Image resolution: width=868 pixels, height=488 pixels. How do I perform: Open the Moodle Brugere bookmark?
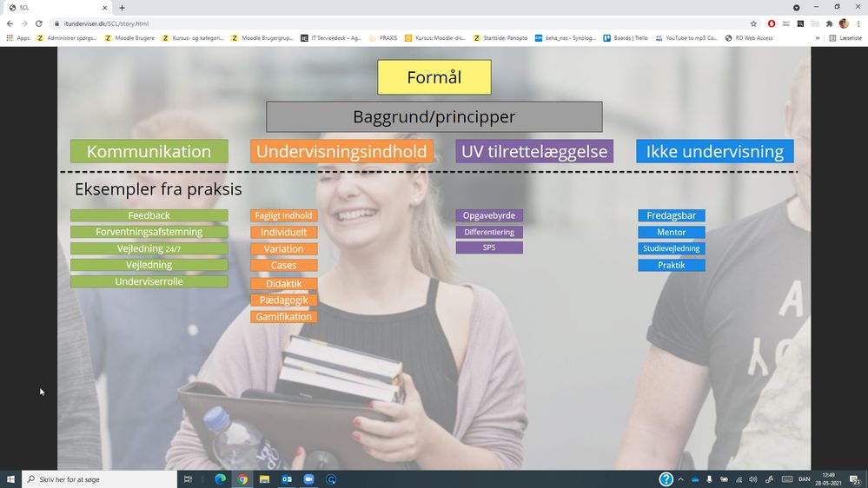coord(129,38)
